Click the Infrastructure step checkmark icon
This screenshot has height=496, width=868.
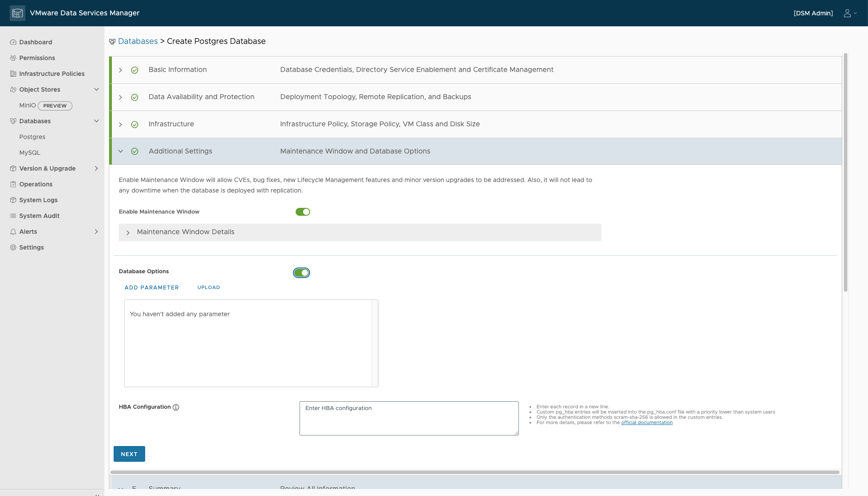point(135,125)
